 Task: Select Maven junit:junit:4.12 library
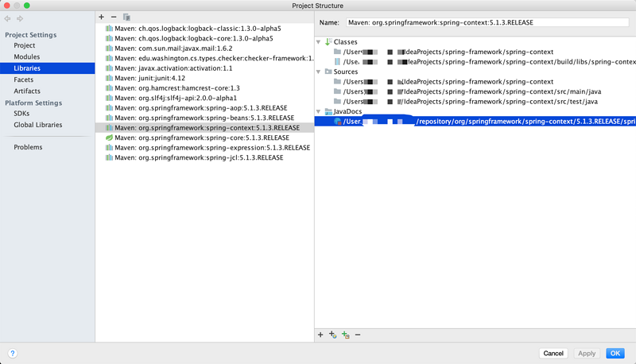pos(205,78)
